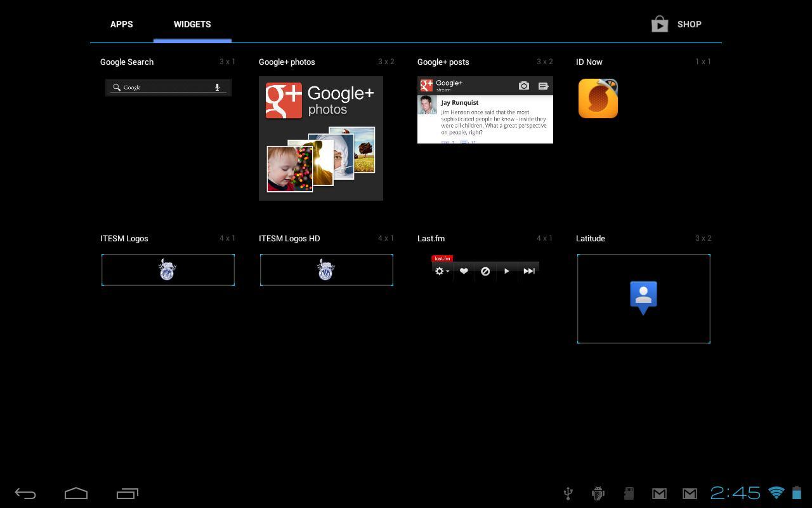Tap the Android debugging notification icon
812x508 pixels.
coord(598,493)
